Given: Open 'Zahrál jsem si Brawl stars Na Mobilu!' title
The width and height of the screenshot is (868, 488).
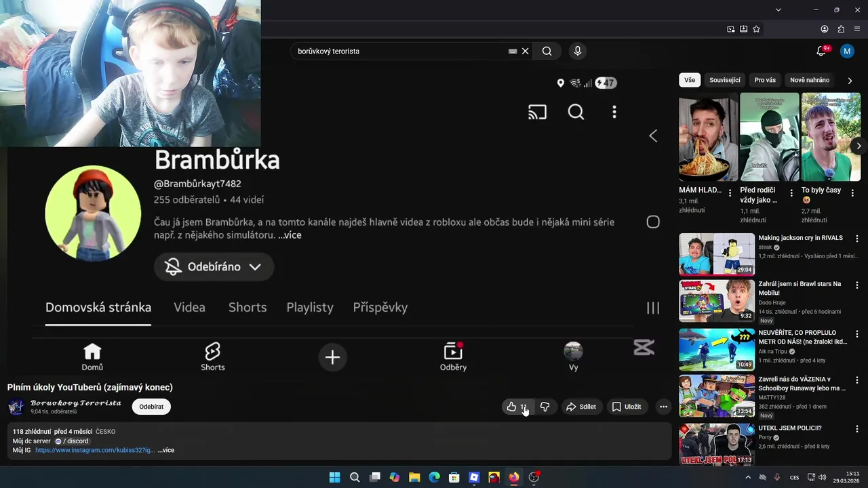Looking at the screenshot, I should pyautogui.click(x=800, y=288).
